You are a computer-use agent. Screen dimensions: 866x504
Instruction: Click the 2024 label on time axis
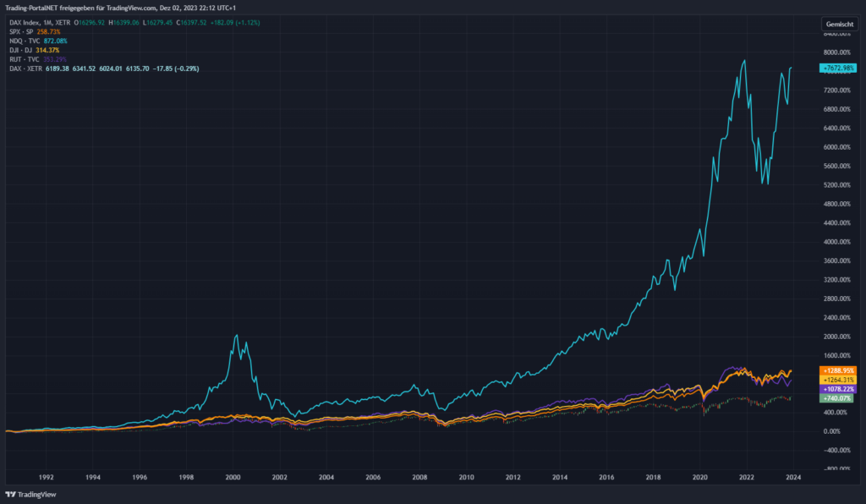click(x=792, y=477)
